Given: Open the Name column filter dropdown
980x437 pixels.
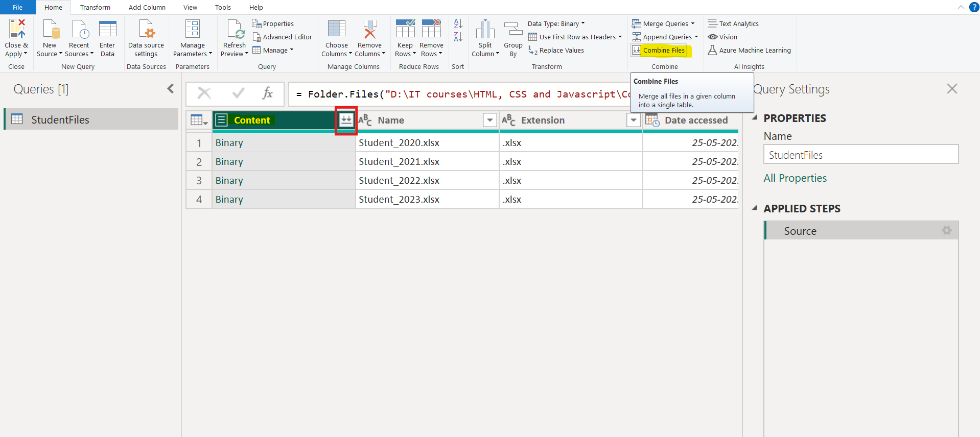Looking at the screenshot, I should point(489,120).
